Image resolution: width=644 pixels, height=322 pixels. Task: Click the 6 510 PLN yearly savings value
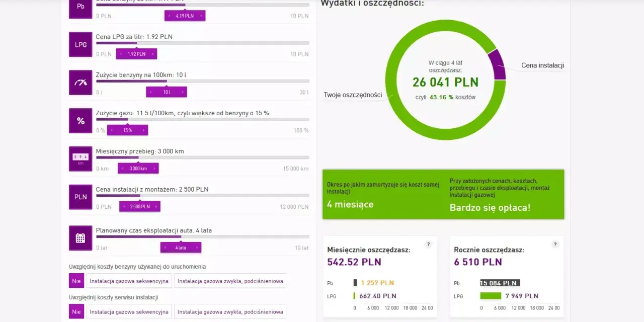tap(478, 262)
